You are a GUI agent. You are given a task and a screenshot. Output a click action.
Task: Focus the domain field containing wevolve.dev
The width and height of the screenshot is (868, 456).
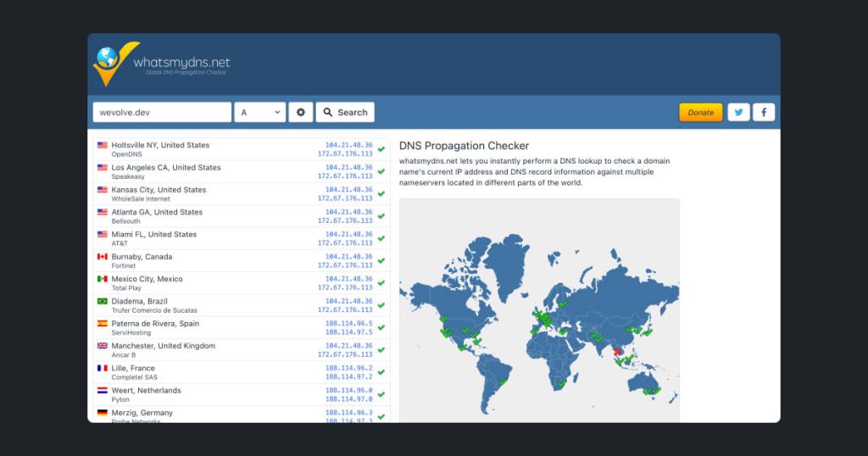(162, 113)
